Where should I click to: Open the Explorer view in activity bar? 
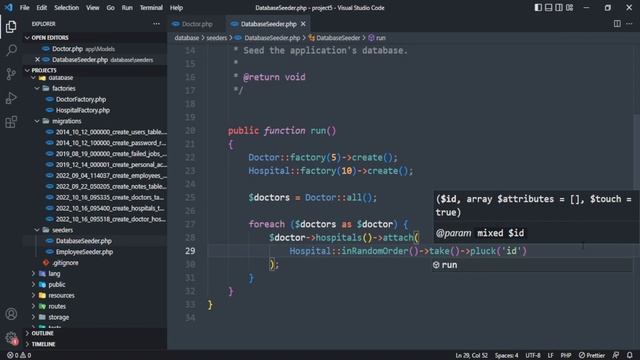click(11, 27)
